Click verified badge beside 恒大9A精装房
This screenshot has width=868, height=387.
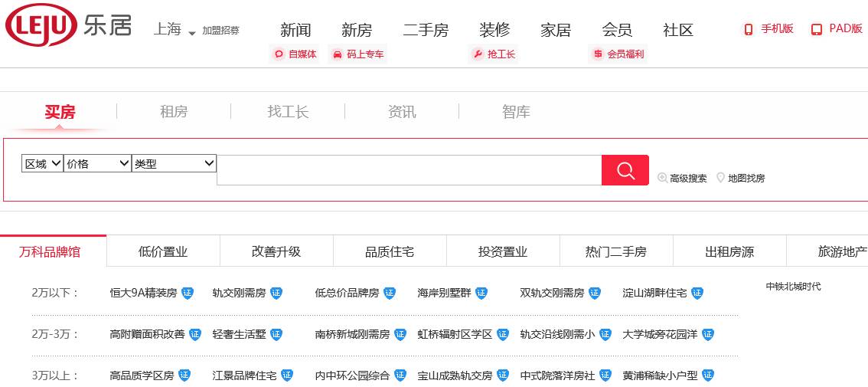[188, 293]
